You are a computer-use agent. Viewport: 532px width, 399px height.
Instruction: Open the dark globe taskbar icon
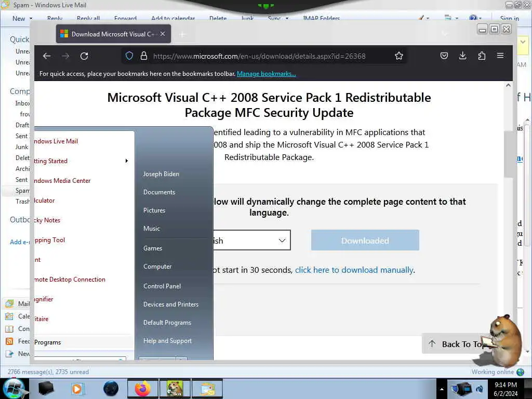111,389
